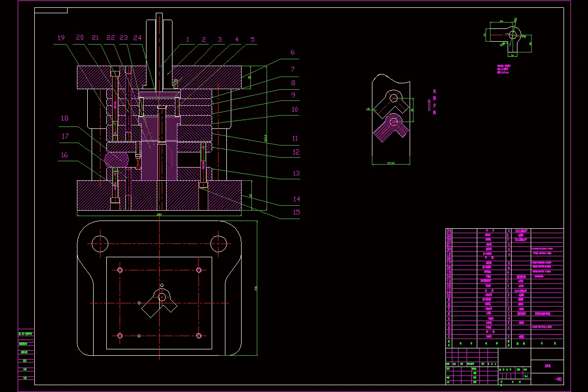Click callout number 24 above the section view
Image resolution: width=588 pixels, height=392 pixels.
coord(137,38)
